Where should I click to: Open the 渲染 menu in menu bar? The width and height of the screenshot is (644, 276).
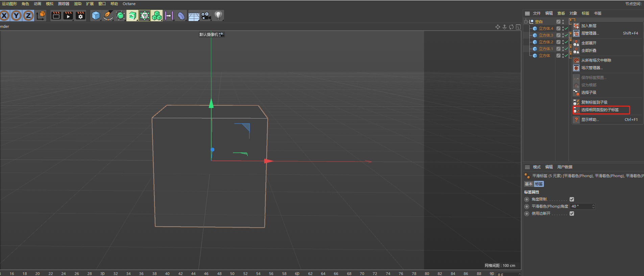coord(78,4)
